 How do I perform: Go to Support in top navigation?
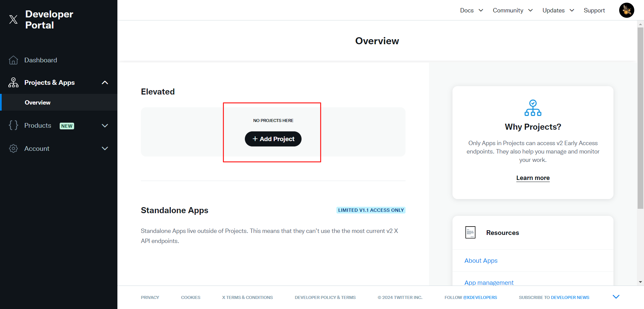(x=594, y=10)
